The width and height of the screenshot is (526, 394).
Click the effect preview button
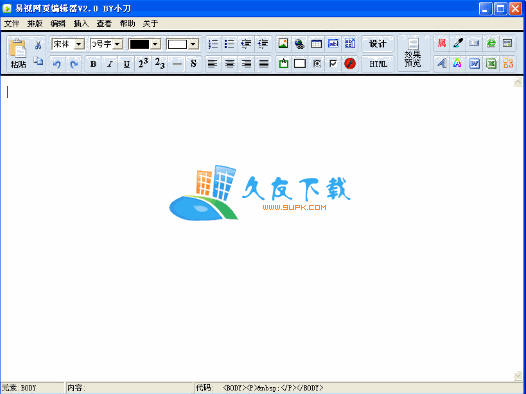click(x=413, y=53)
